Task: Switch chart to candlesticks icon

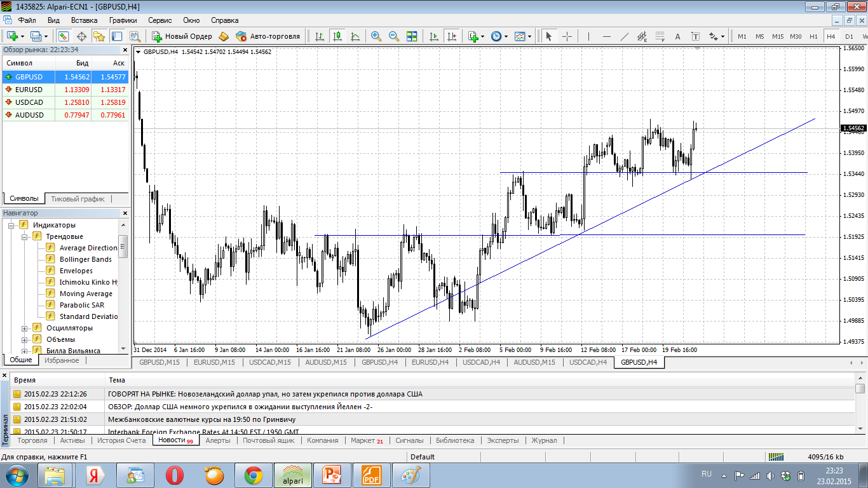Action: 337,36
